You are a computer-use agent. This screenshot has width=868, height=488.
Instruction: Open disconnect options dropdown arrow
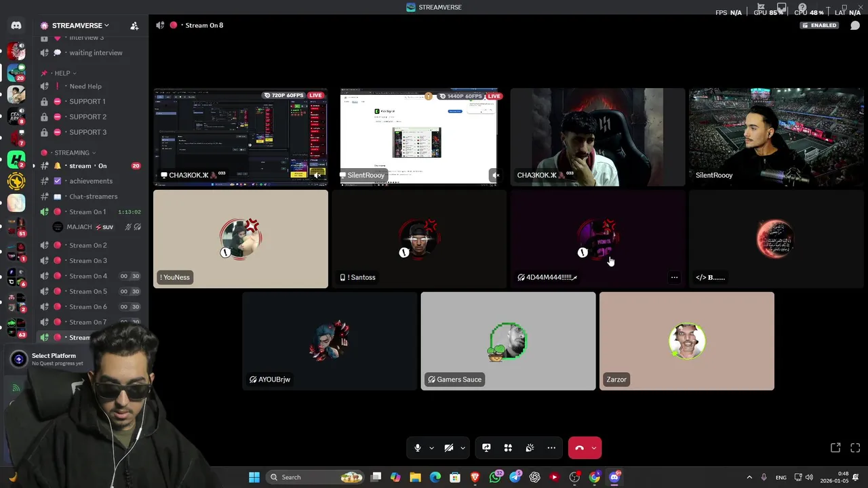[594, 448]
